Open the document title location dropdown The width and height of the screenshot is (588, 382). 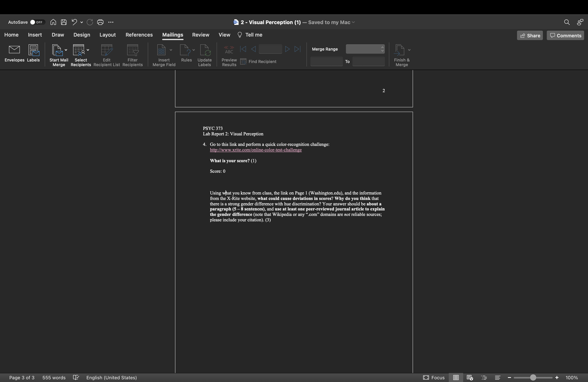tap(353, 22)
